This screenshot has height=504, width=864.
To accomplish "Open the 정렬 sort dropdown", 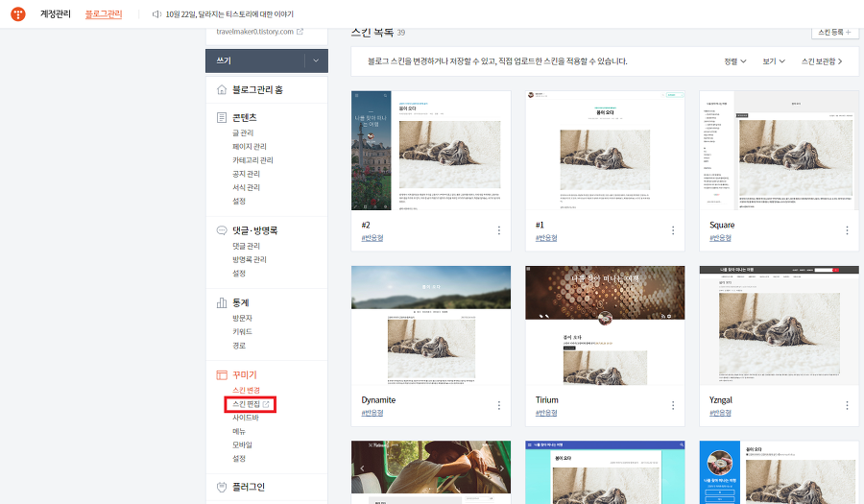I will click(x=735, y=61).
